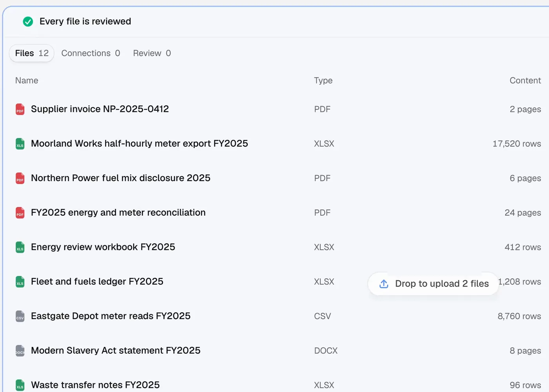Open Waste transfer notes FY2025
The height and width of the screenshot is (392, 549).
coord(95,385)
